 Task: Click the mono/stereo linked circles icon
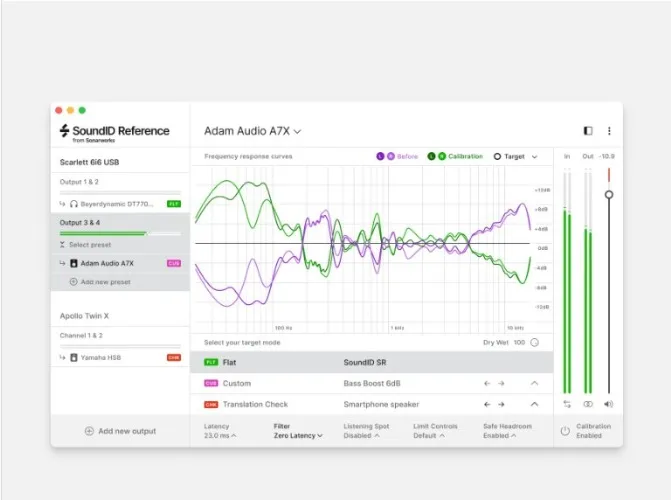(x=588, y=404)
